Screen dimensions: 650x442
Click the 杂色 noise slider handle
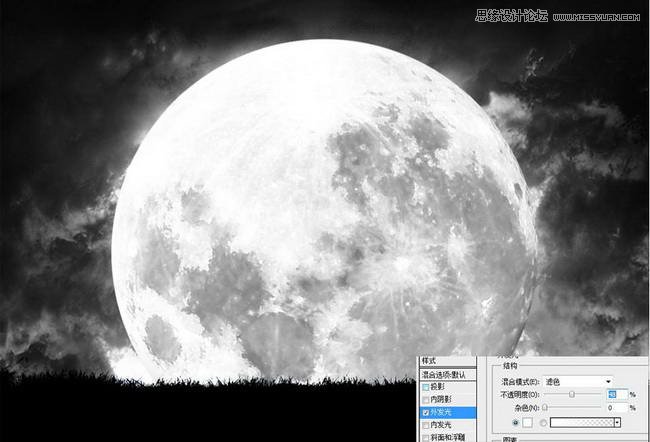(545, 408)
